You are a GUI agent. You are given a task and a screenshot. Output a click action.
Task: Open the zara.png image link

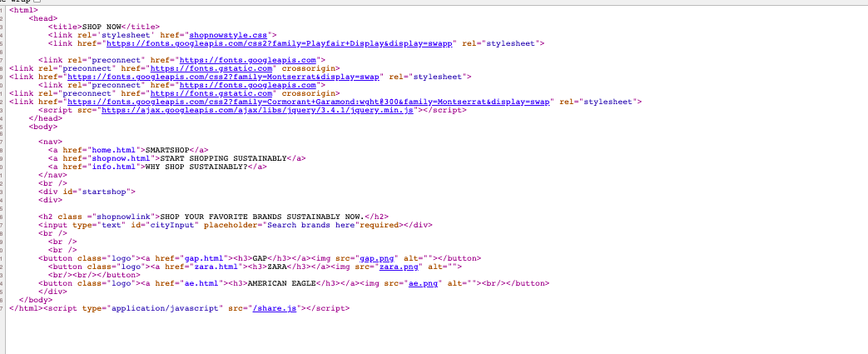click(x=399, y=267)
